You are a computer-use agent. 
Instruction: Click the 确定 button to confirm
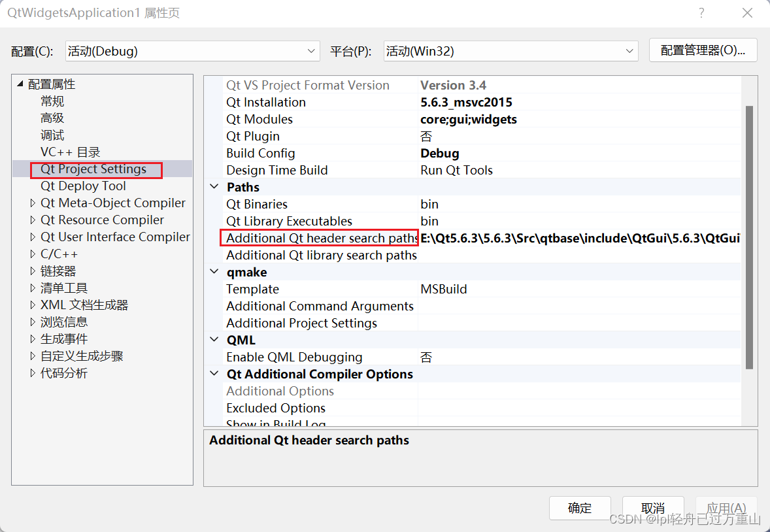pyautogui.click(x=579, y=508)
